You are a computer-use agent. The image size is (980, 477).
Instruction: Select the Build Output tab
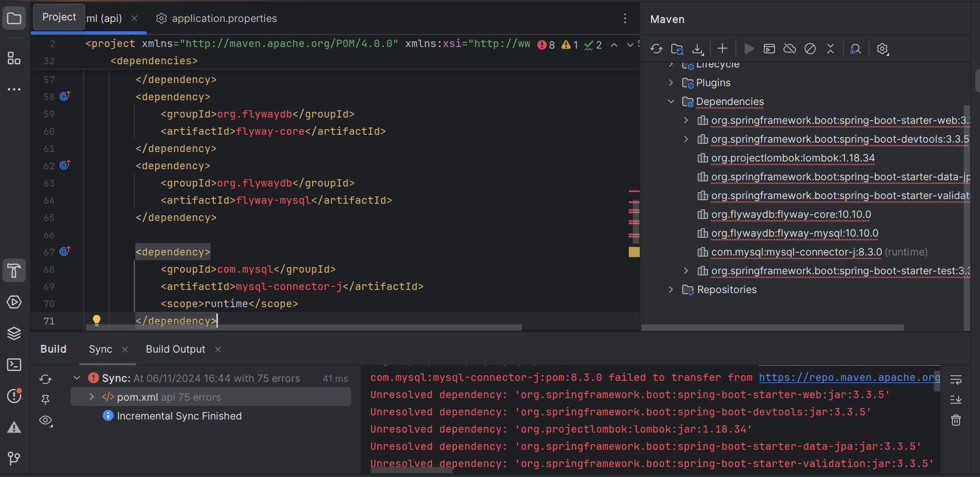(x=176, y=349)
